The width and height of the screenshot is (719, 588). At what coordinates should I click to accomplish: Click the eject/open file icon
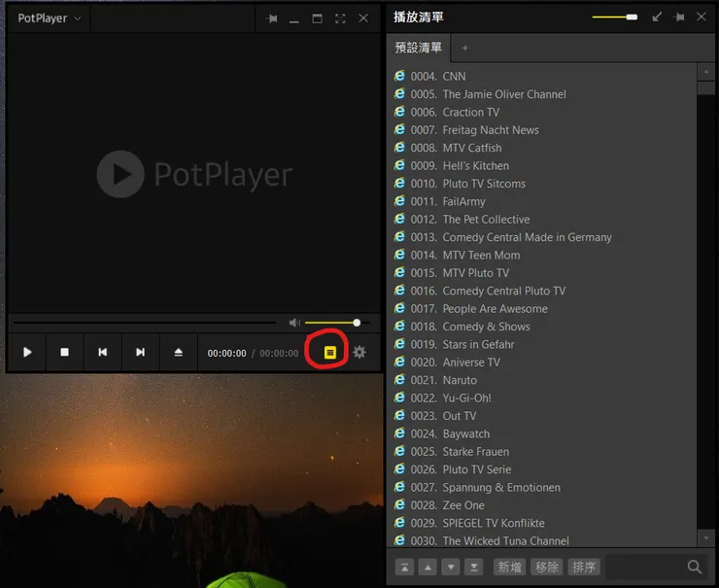[x=178, y=353]
